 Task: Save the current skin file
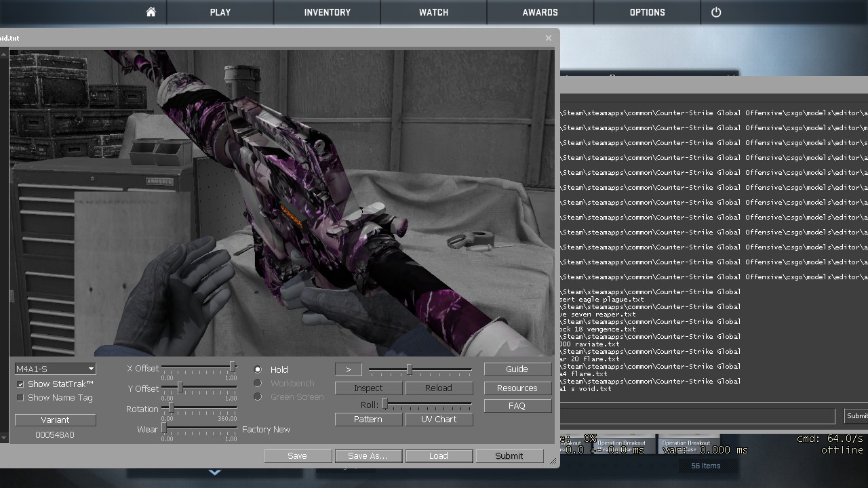298,456
